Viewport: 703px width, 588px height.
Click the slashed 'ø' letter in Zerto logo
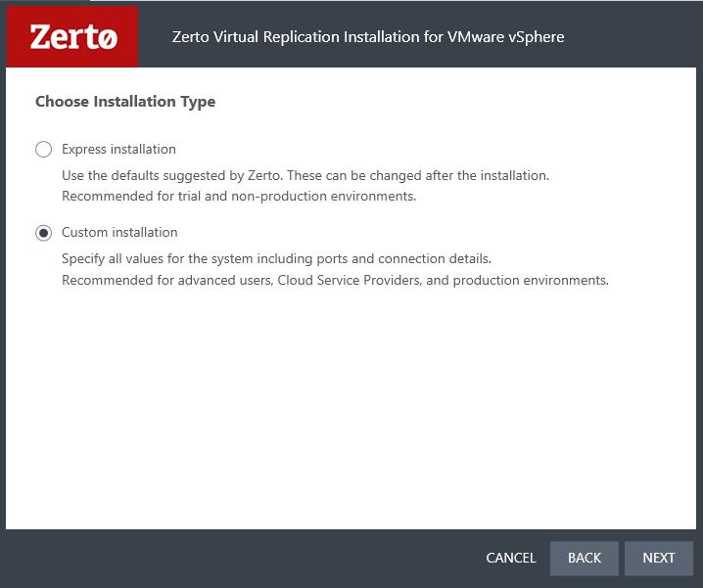108,38
